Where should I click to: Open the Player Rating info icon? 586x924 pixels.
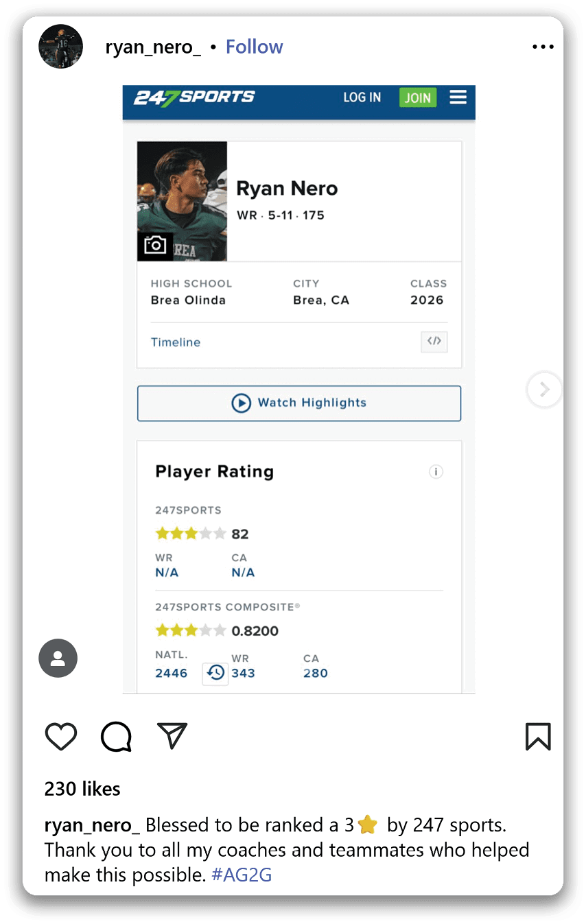(x=436, y=472)
